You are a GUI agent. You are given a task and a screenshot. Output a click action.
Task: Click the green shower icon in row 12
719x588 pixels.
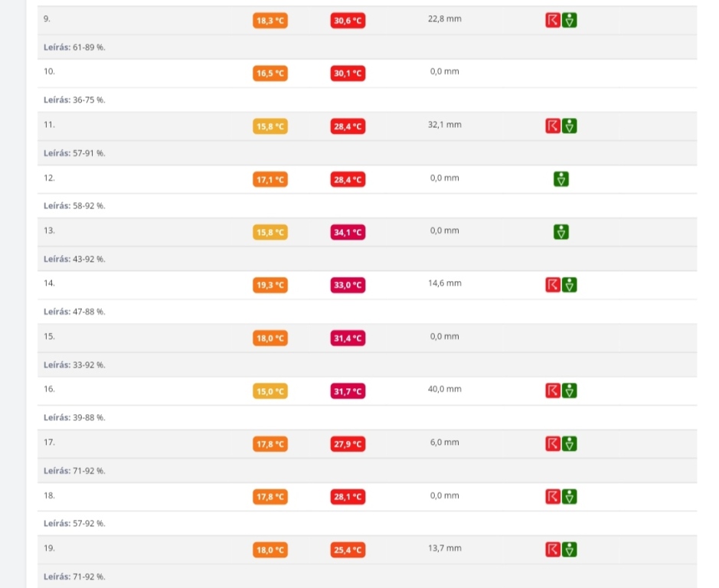point(561,179)
